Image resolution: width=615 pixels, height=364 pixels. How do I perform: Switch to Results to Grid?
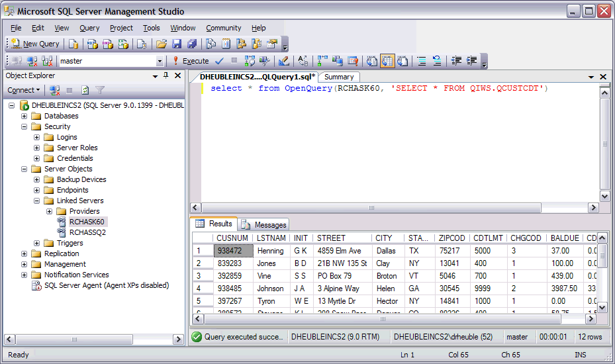point(387,61)
